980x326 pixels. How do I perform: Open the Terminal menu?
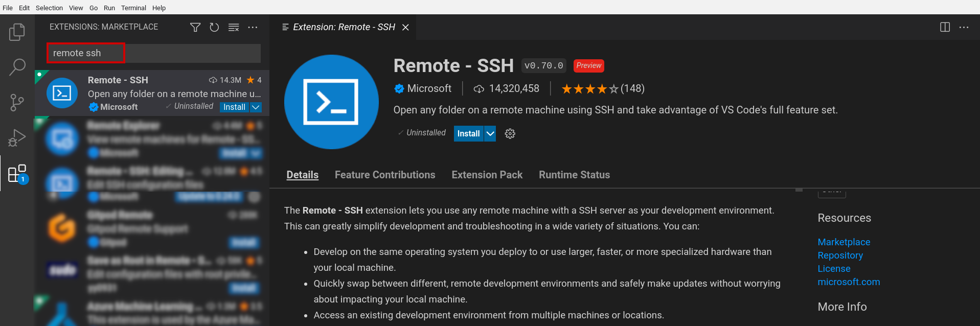(x=133, y=8)
